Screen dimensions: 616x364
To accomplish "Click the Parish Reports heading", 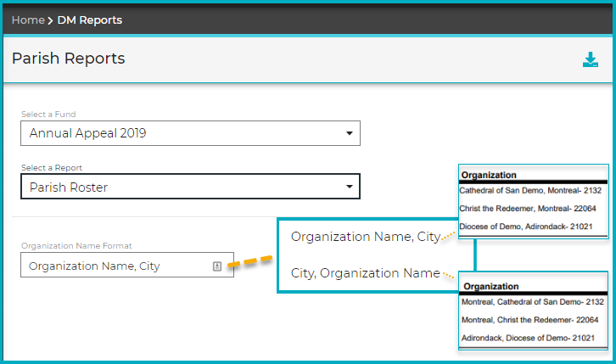I will (x=69, y=59).
